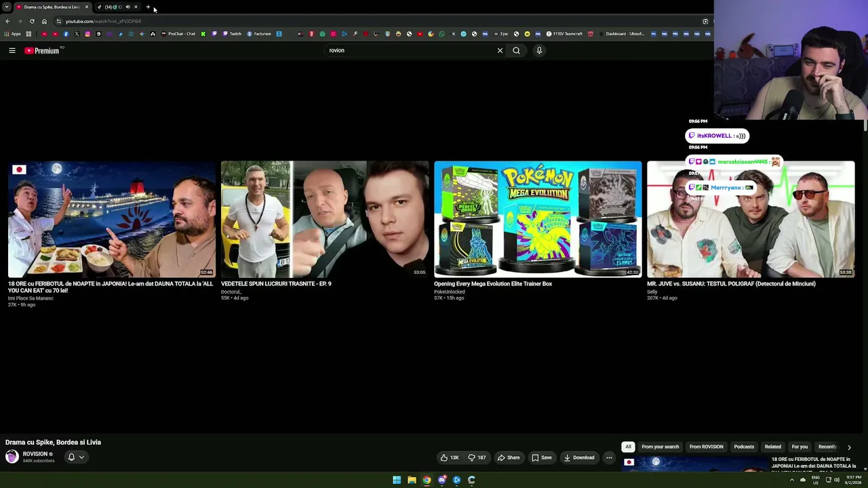
Task: Open the ProChat - Chat bookmark
Action: click(178, 34)
